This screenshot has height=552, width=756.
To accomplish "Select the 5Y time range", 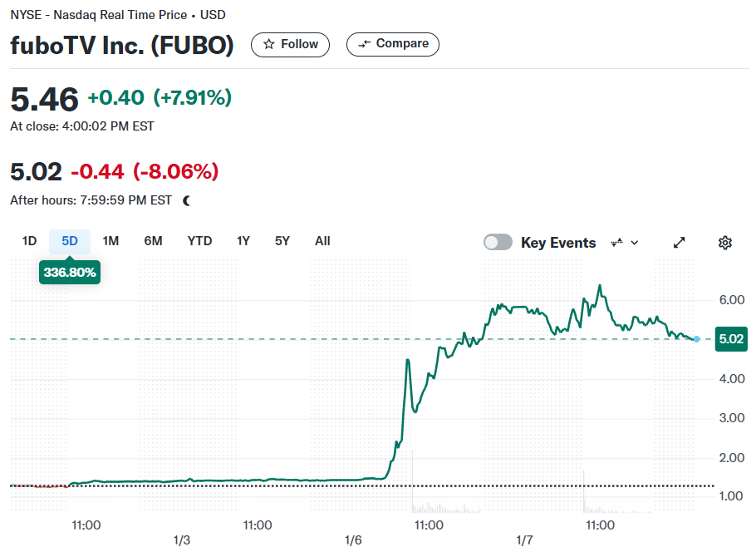I will [x=282, y=241].
